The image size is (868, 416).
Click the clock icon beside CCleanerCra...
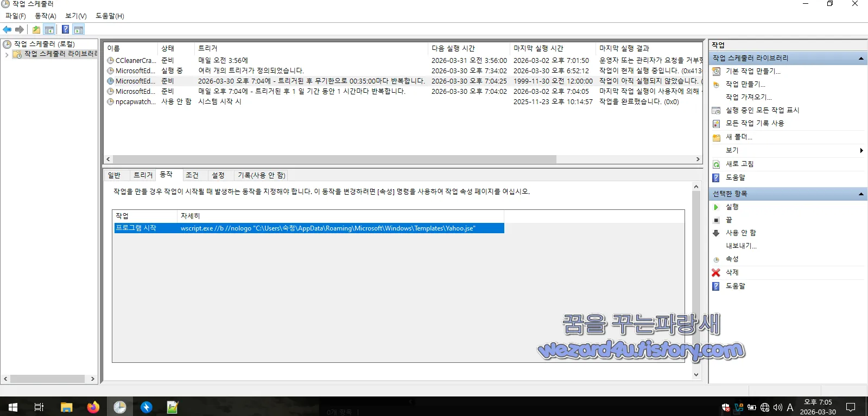click(x=110, y=60)
